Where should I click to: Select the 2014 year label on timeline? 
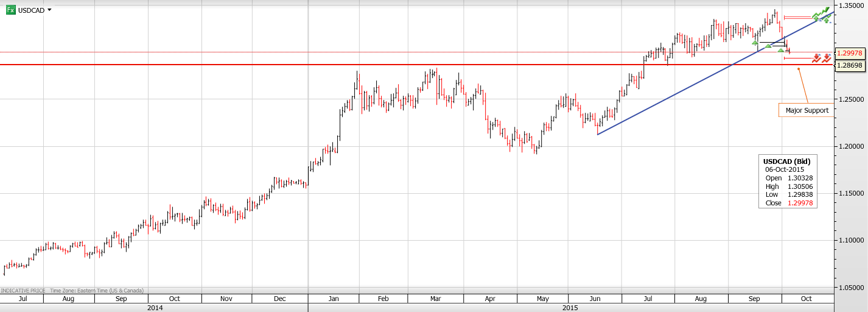click(155, 308)
